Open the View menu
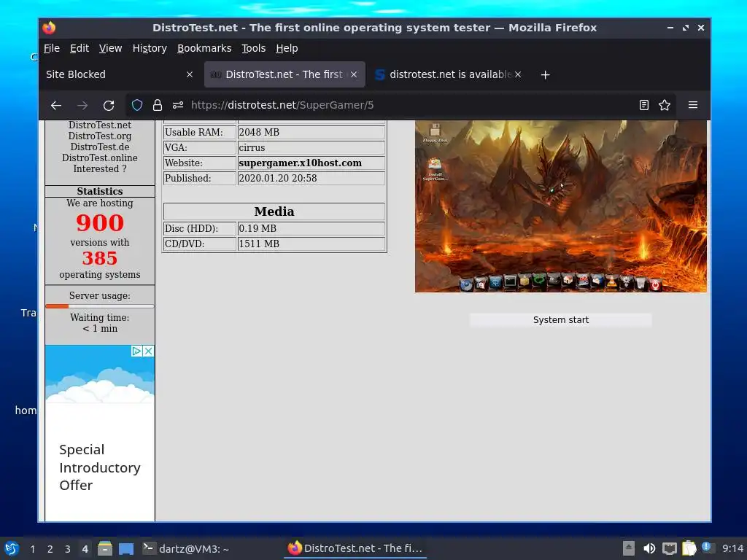 click(111, 49)
